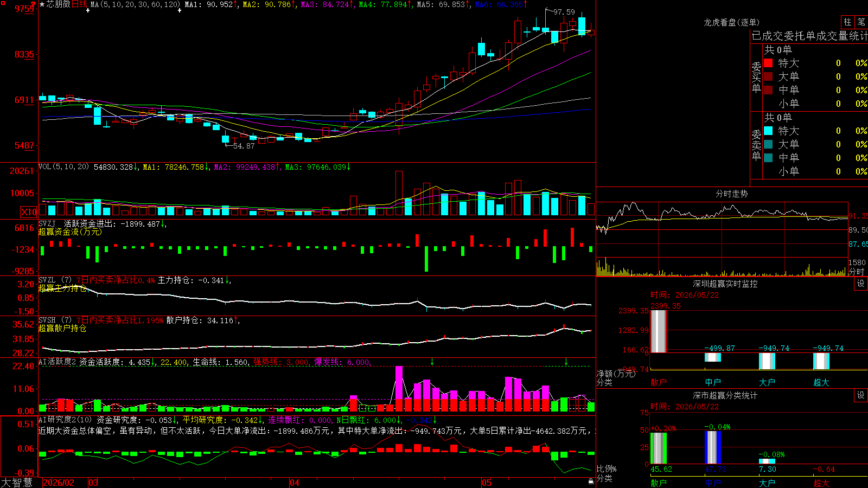Open the VOL(5,10,20) indicator parameters

pyautogui.click(x=63, y=167)
